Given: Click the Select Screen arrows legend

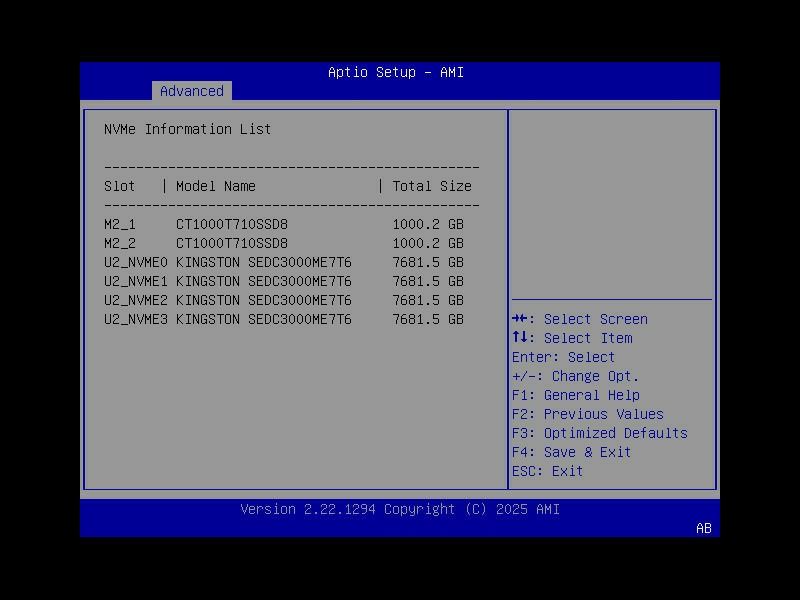Looking at the screenshot, I should point(580,319).
